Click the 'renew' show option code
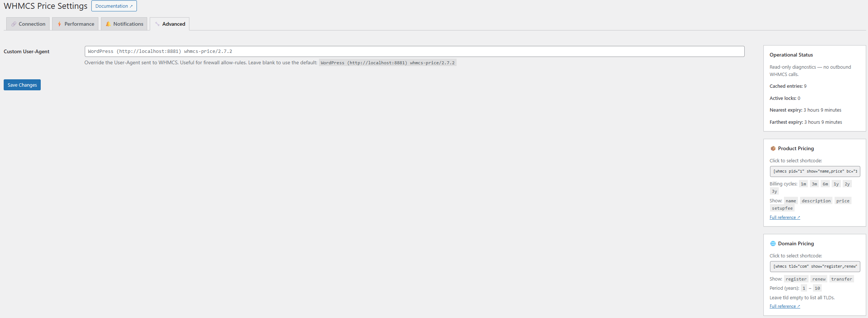The image size is (868, 318). pyautogui.click(x=819, y=279)
